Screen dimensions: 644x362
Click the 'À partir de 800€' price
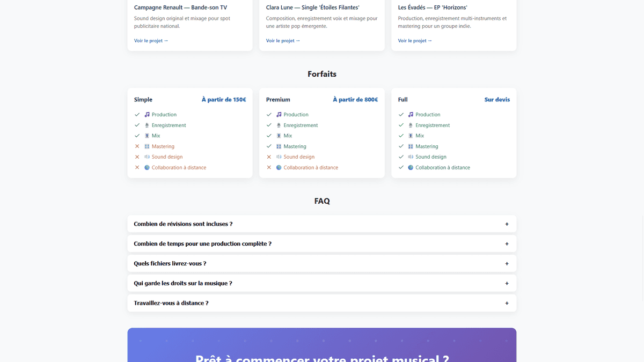(355, 100)
